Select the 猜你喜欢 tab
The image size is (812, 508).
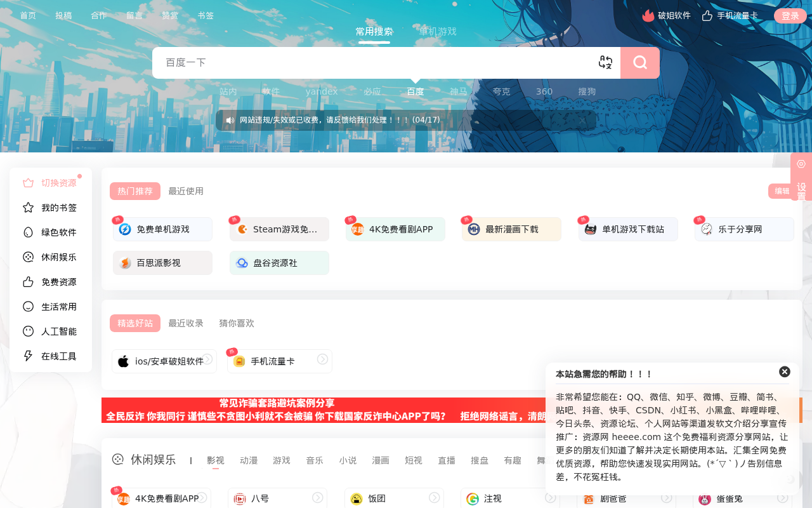[x=237, y=323]
